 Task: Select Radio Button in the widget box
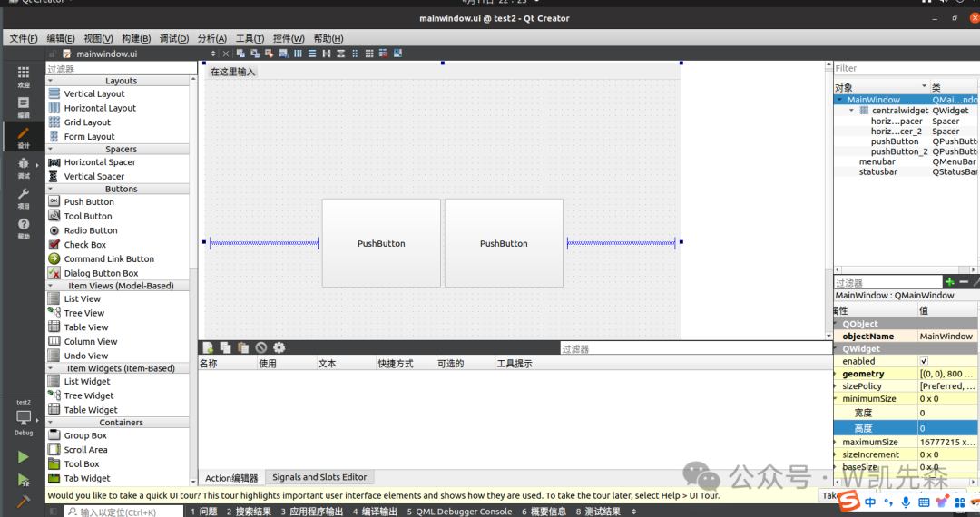pyautogui.click(x=90, y=230)
